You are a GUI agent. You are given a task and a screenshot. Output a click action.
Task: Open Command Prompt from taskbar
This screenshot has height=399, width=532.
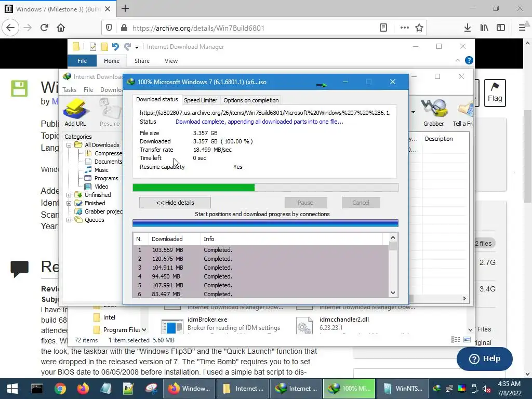[x=37, y=389]
